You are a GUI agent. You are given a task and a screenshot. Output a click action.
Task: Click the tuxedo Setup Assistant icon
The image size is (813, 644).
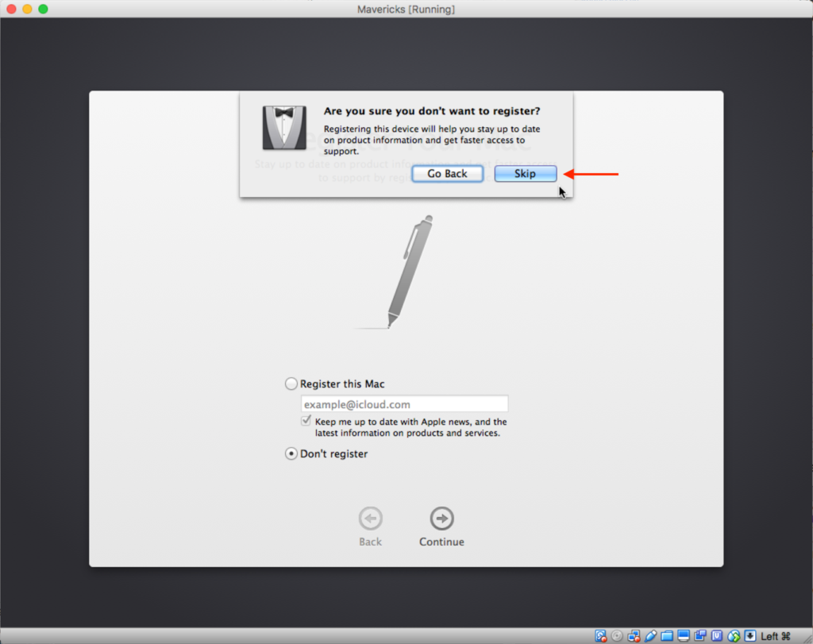point(284,128)
